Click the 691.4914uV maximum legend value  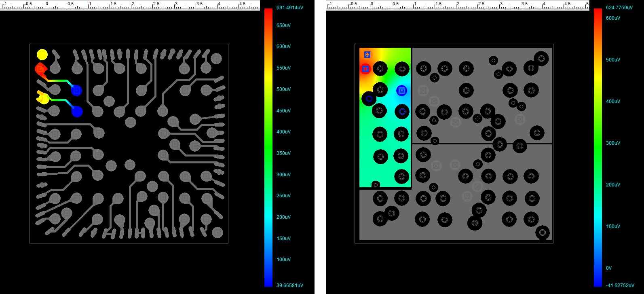[x=289, y=8]
